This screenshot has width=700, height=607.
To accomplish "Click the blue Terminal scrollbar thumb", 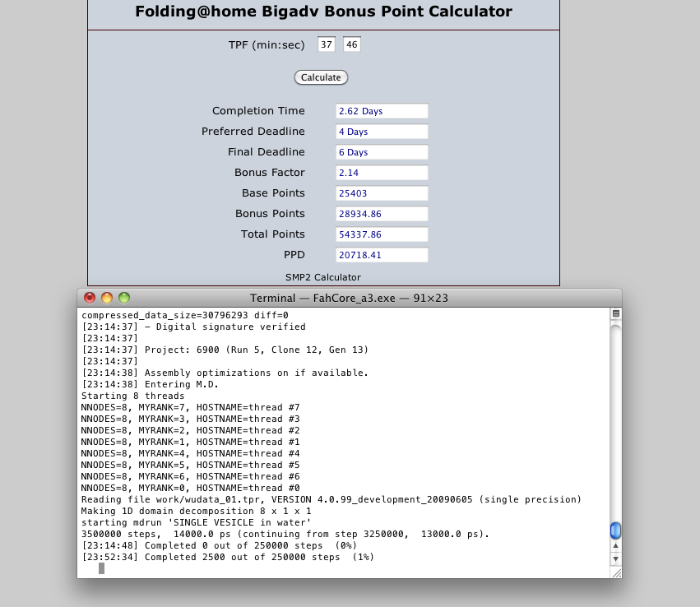I will click(x=615, y=531).
